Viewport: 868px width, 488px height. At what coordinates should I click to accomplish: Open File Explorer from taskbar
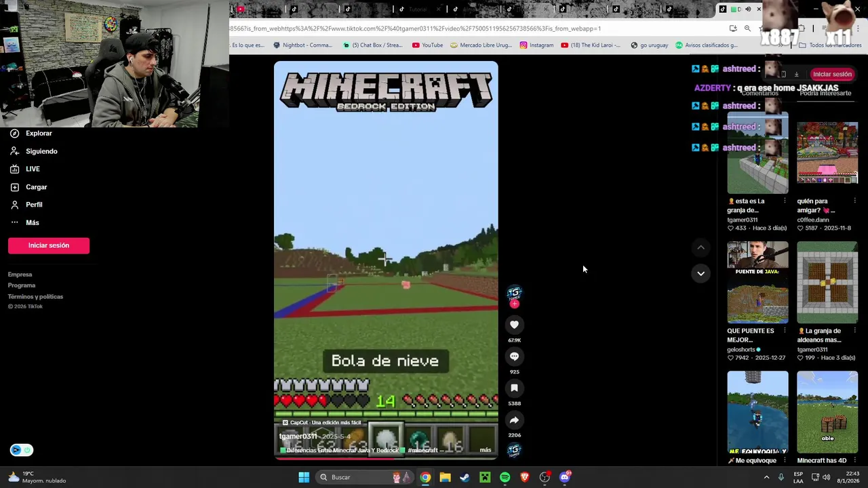click(x=445, y=477)
